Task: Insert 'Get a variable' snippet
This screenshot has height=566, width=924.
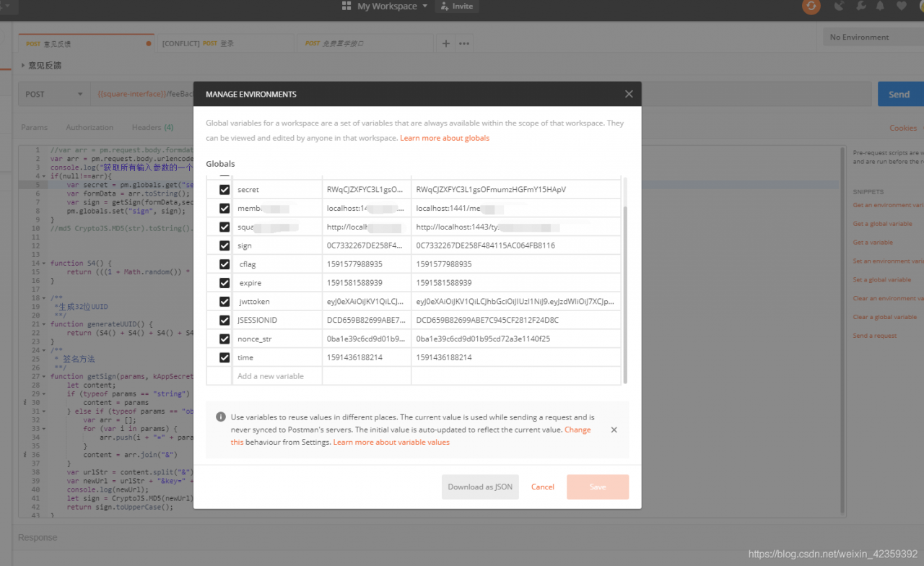Action: [x=873, y=243]
